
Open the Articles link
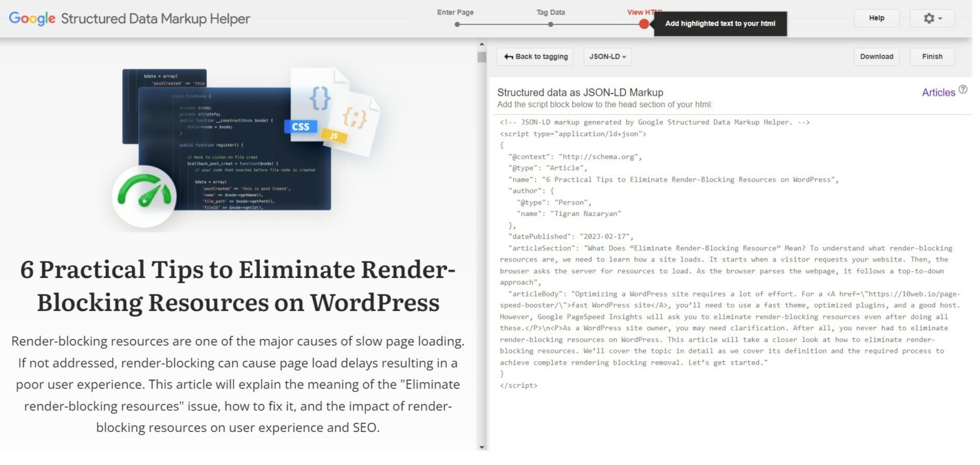coord(939,92)
